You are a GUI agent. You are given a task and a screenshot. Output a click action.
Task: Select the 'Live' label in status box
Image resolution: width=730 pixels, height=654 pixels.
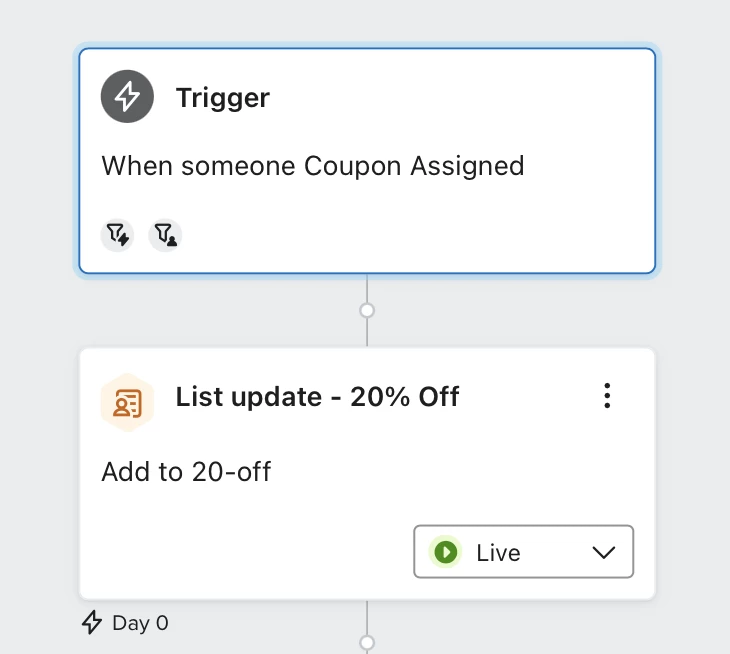(x=498, y=553)
